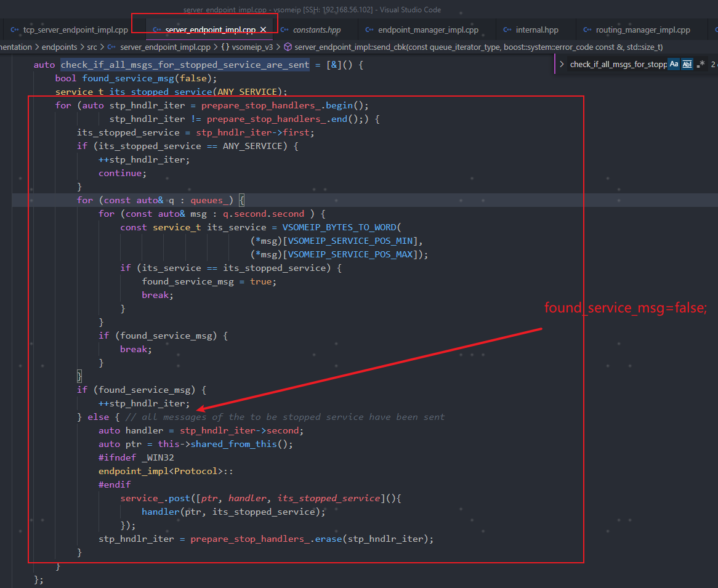Click 'endpoint_impl<Protocol>::' line
Screen dimensions: 718x588
(x=166, y=471)
